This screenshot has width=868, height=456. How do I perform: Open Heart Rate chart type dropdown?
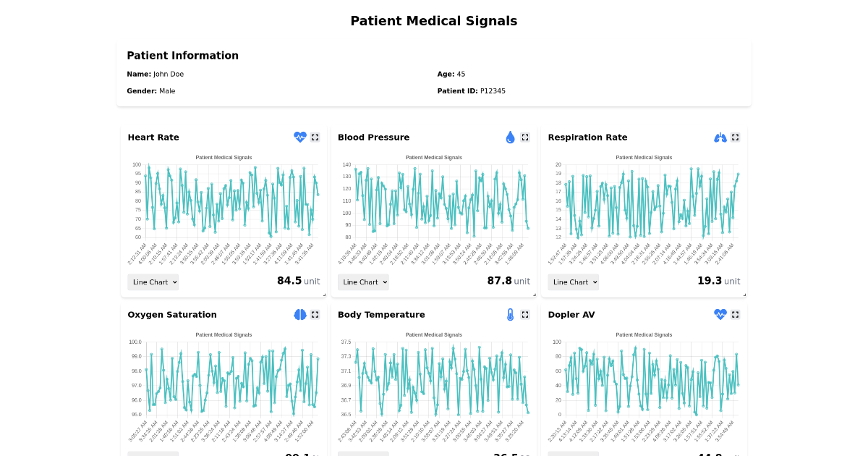[x=153, y=282]
